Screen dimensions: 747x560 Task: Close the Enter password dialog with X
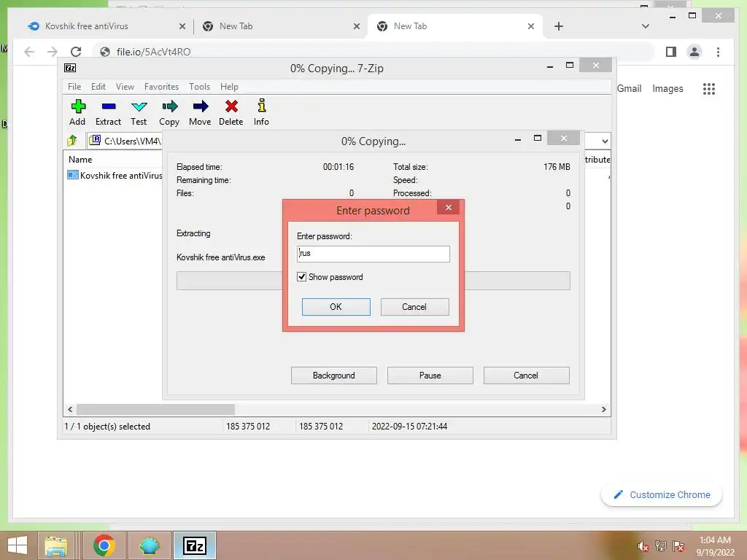[449, 207]
